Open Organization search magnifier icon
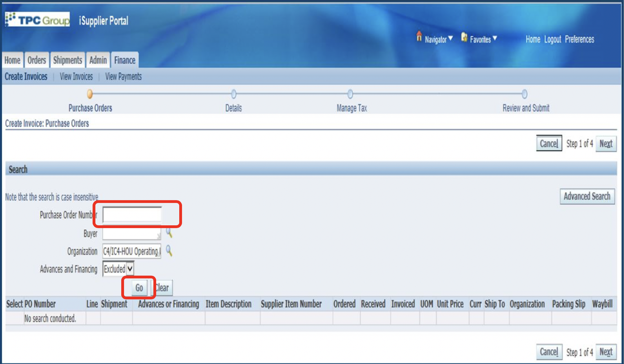624x364 pixels. tap(169, 250)
